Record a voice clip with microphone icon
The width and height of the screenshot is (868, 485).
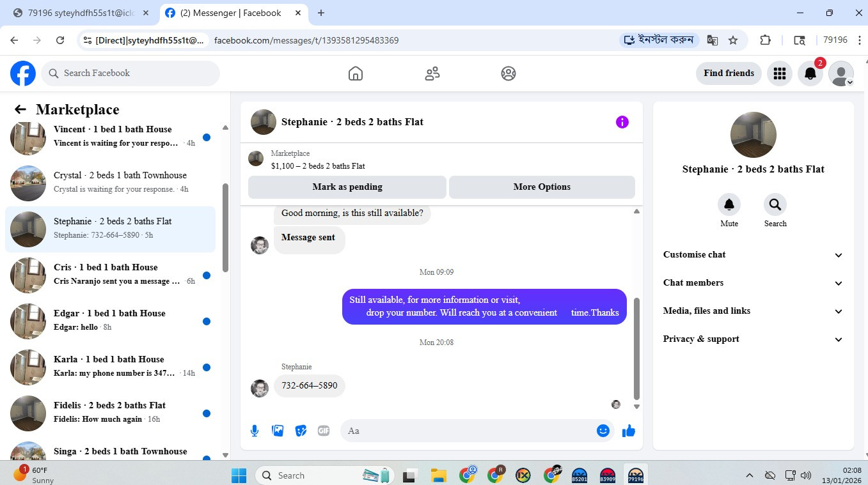255,431
